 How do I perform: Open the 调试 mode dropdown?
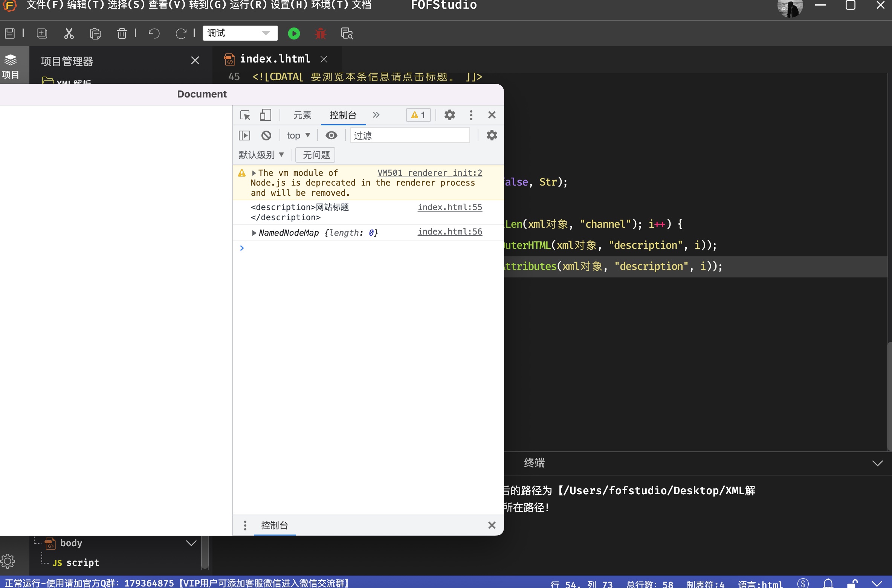240,33
